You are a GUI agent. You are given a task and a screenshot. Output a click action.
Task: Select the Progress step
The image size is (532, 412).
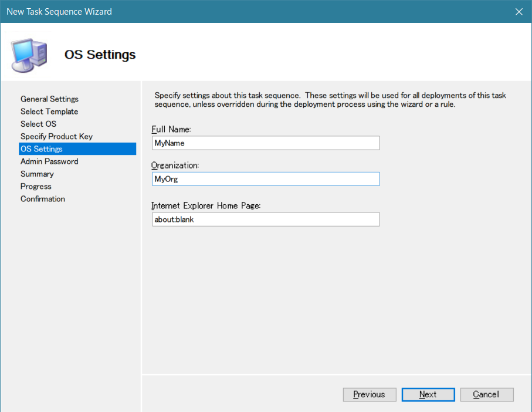tap(36, 186)
